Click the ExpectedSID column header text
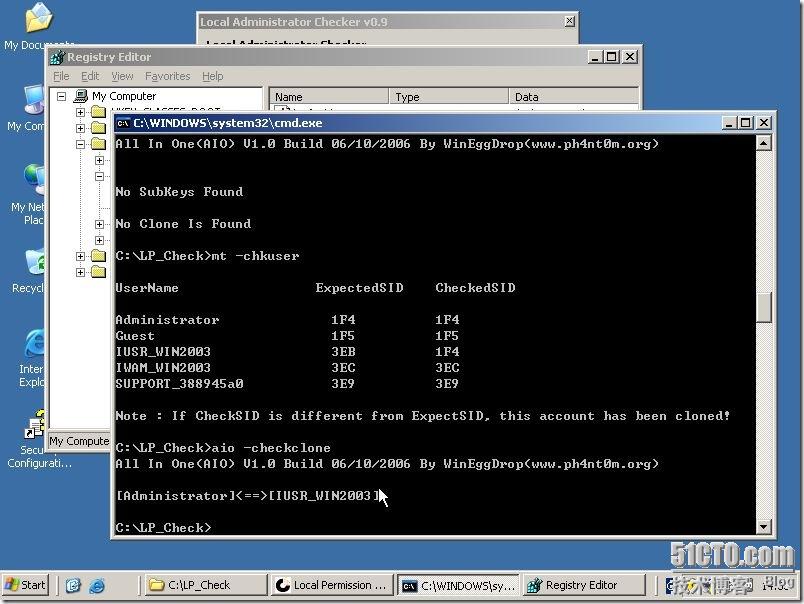The width and height of the screenshot is (804, 604). [359, 288]
